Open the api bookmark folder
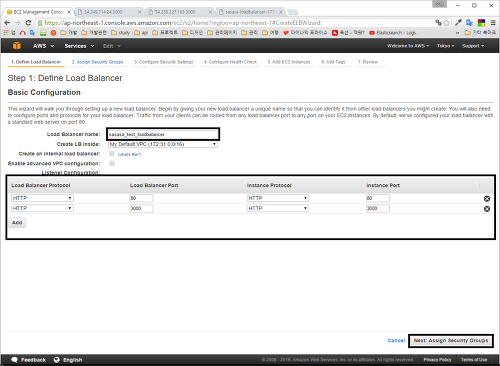 (141, 33)
